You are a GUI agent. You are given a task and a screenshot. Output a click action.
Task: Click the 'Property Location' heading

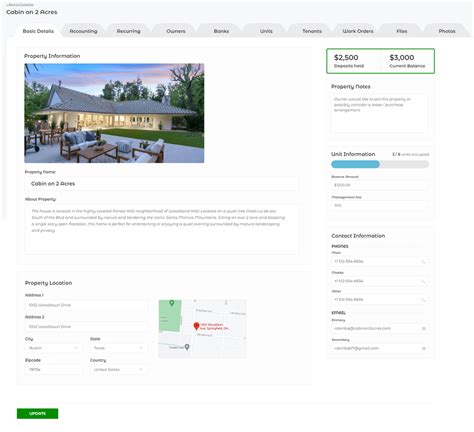tap(48, 283)
